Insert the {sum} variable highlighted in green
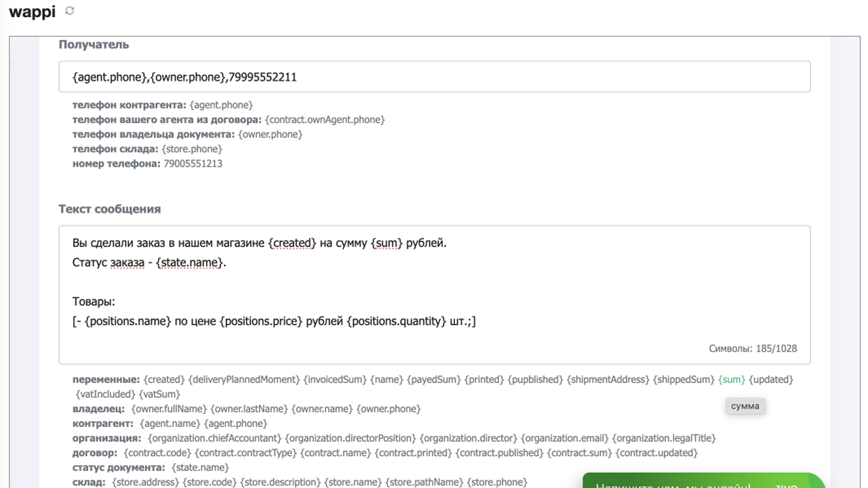This screenshot has width=868, height=488. click(x=732, y=380)
